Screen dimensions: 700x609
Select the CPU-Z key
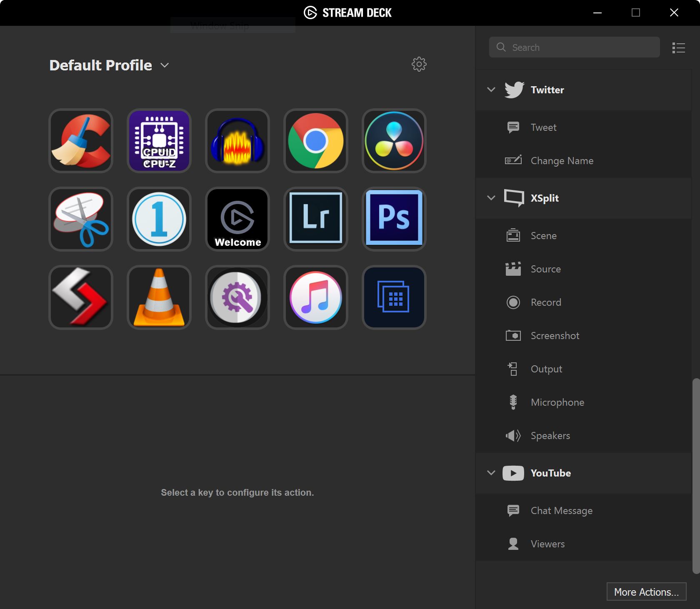[x=159, y=141]
